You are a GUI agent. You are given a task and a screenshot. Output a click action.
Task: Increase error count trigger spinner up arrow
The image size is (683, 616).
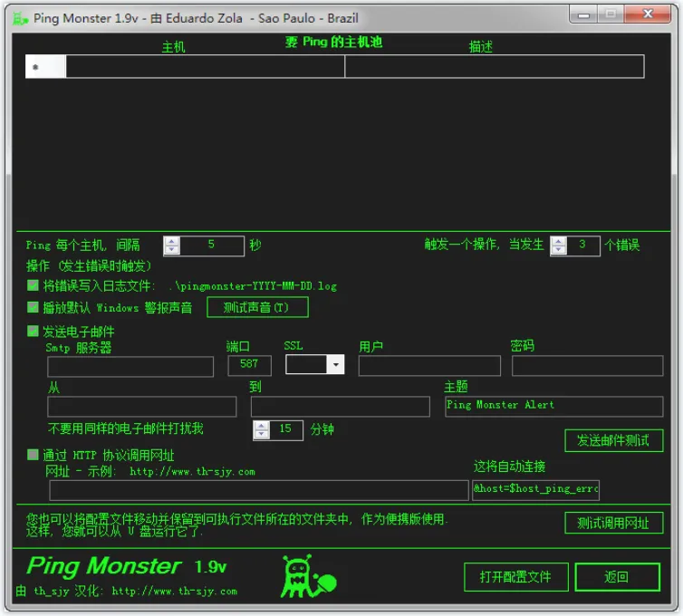tap(558, 241)
